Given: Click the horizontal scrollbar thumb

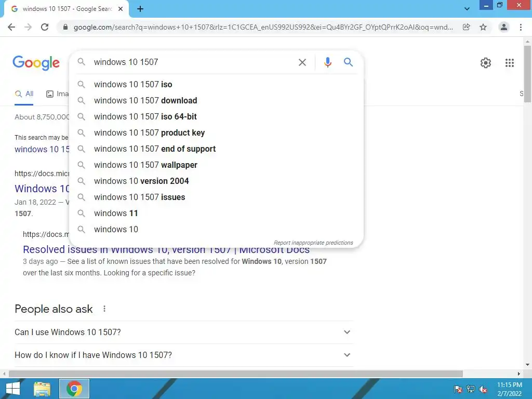Looking at the screenshot, I should pyautogui.click(x=236, y=374).
